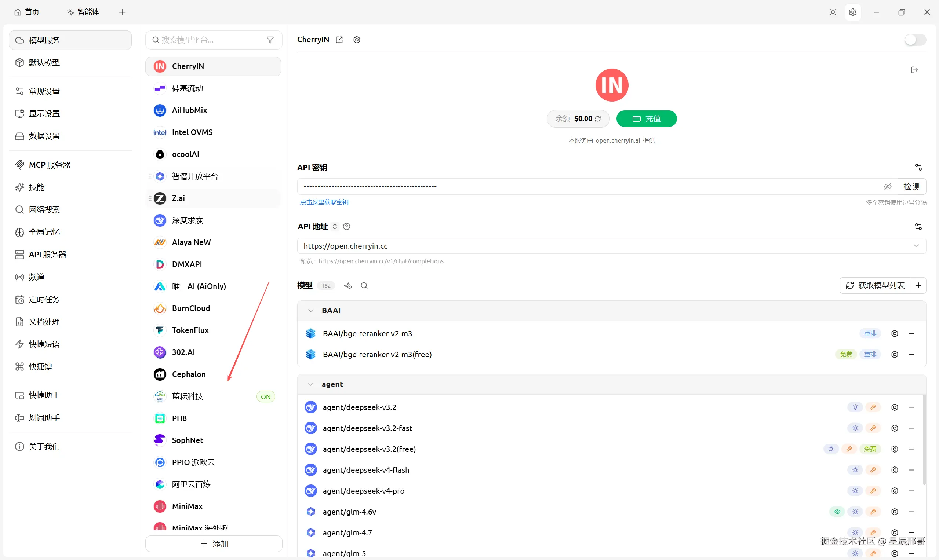The width and height of the screenshot is (939, 560).
Task: Click the model list scrollbar
Action: 924,440
